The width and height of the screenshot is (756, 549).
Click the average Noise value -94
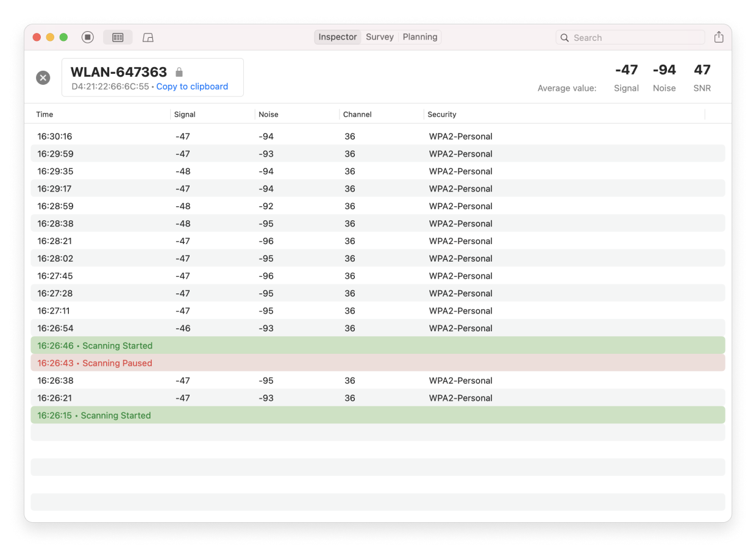[x=664, y=70]
